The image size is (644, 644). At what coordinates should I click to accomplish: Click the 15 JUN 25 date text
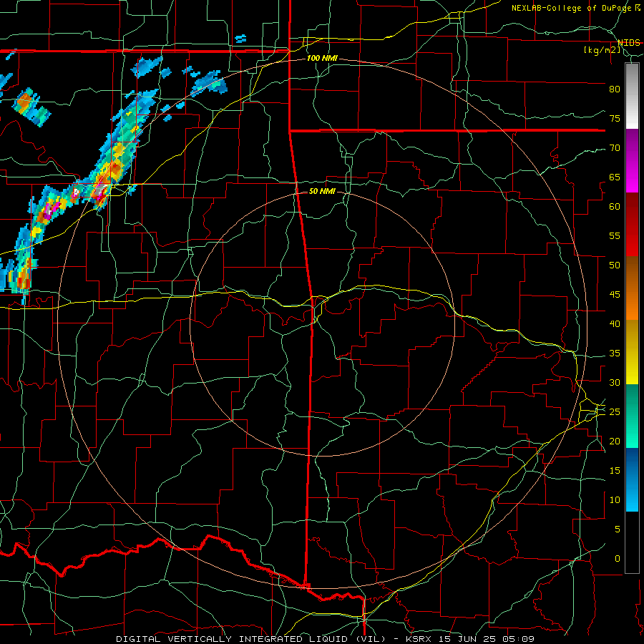click(468, 639)
